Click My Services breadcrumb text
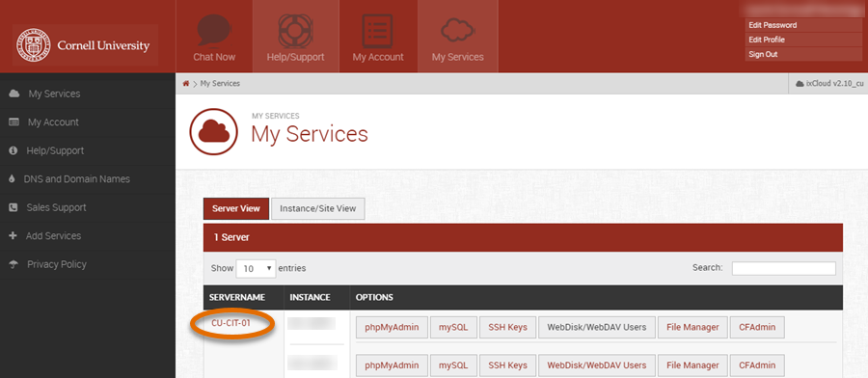Screen dimensions: 868x378 pyautogui.click(x=220, y=84)
